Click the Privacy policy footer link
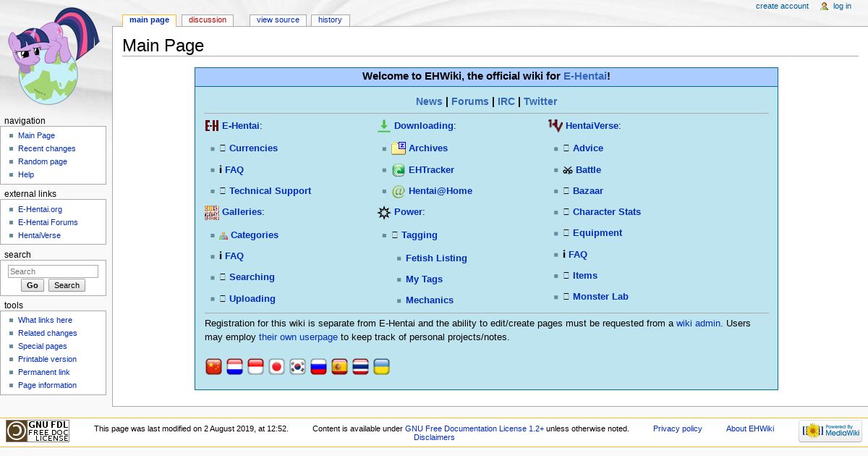This screenshot has width=868, height=456. 677,428
